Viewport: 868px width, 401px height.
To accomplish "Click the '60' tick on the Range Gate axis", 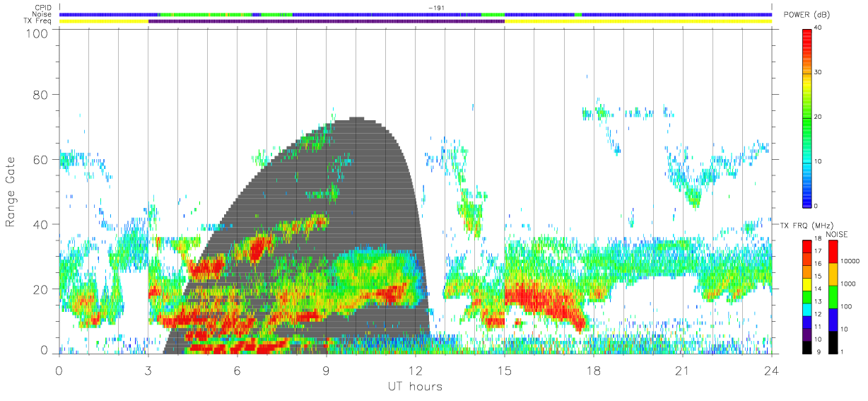I will click(x=40, y=160).
